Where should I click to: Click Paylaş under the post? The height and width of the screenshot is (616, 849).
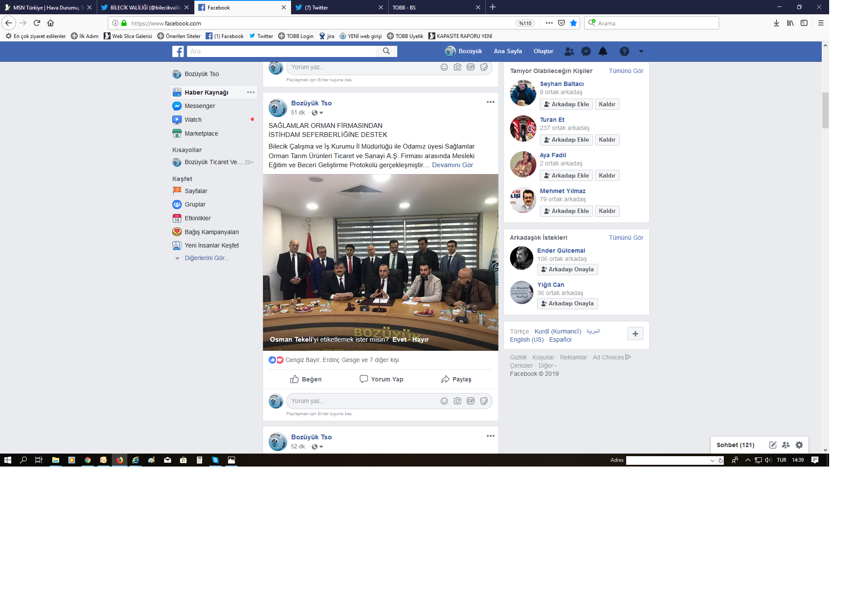456,379
